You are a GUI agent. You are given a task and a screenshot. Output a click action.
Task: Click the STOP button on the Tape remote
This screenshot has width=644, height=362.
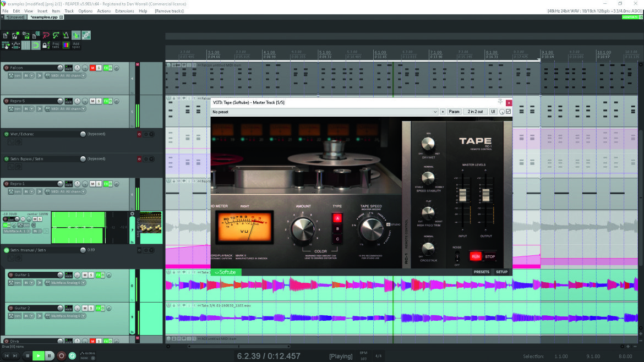490,256
